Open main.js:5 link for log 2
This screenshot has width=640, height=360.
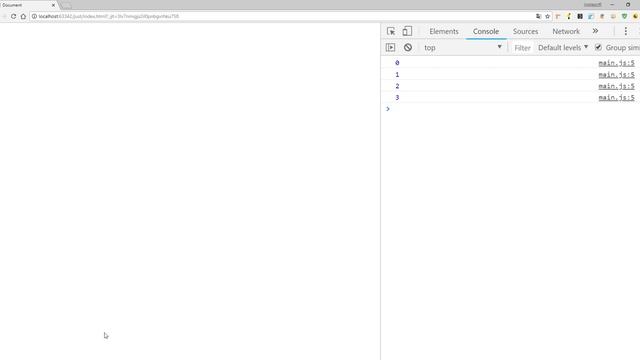[x=616, y=86]
